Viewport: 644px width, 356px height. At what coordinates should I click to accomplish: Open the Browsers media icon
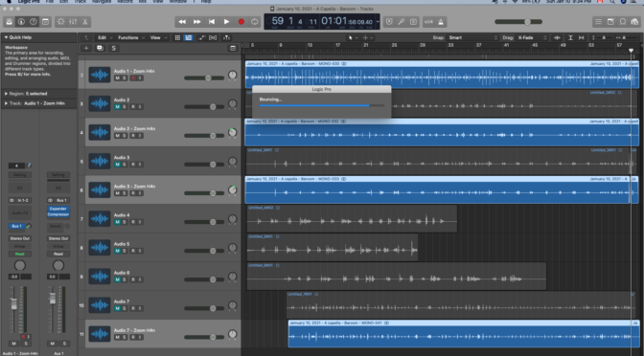point(635,22)
